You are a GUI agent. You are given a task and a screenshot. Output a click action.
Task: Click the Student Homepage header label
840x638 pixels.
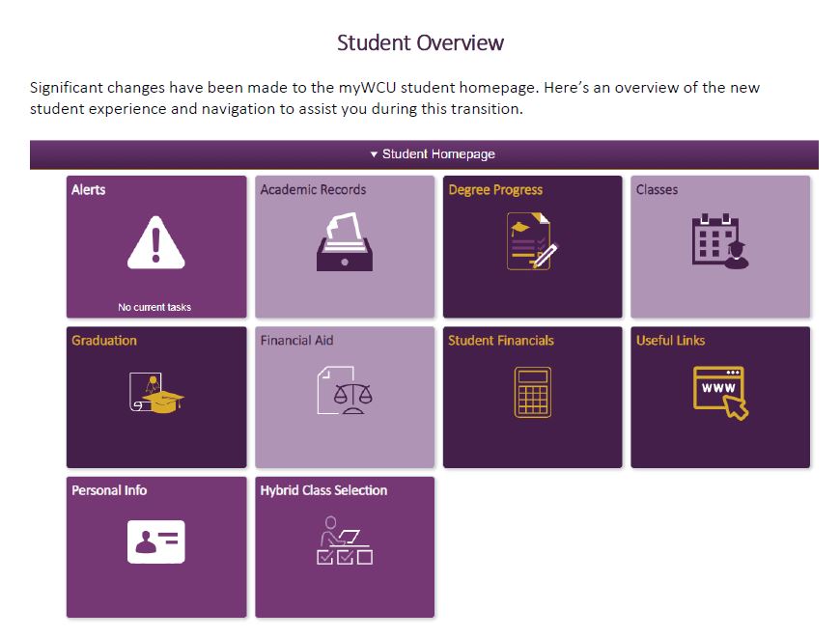[438, 154]
